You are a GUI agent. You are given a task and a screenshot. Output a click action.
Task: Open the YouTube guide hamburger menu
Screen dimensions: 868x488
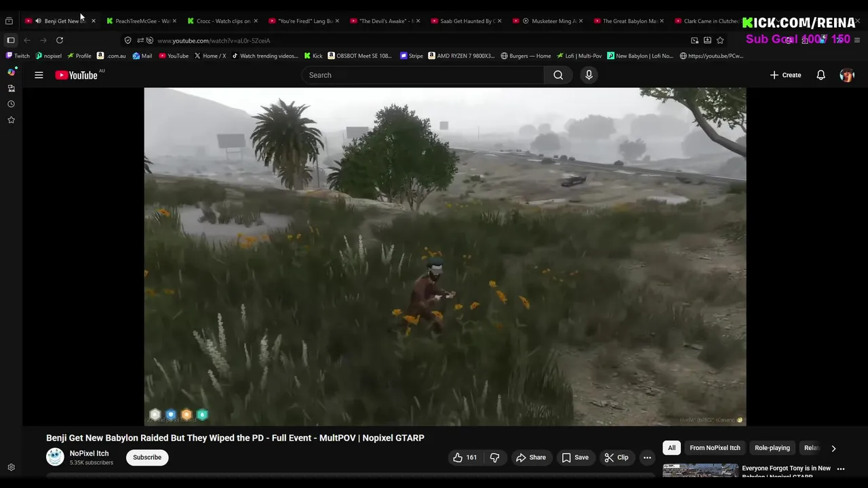point(39,75)
